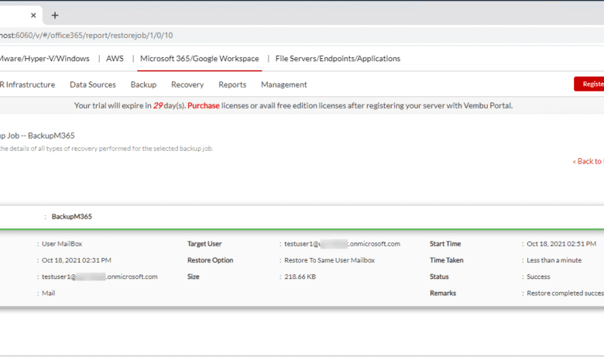
Task: Select the Less than a minute value
Action: (554, 260)
